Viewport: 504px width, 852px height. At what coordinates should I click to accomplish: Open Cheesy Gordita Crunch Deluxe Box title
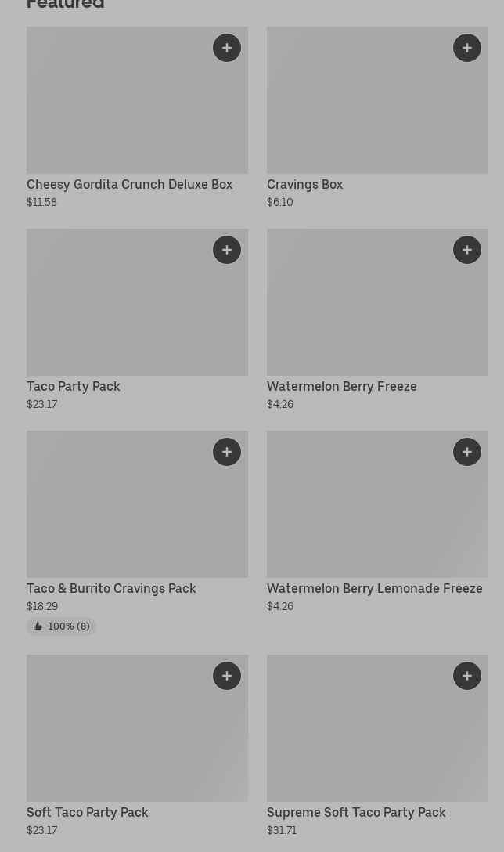(129, 184)
